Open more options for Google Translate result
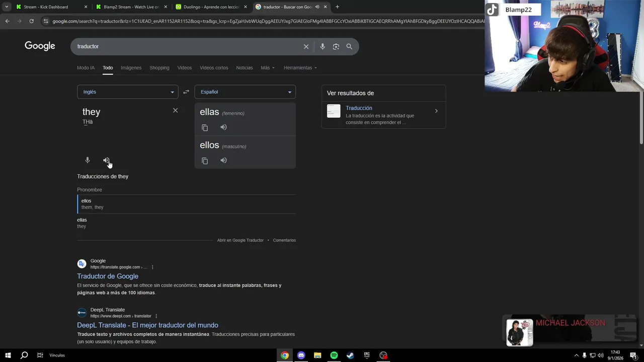644x362 pixels. pyautogui.click(x=152, y=267)
